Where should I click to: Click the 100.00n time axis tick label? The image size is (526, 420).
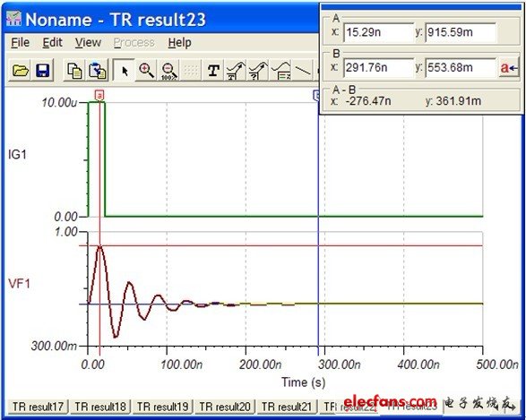[x=181, y=364]
